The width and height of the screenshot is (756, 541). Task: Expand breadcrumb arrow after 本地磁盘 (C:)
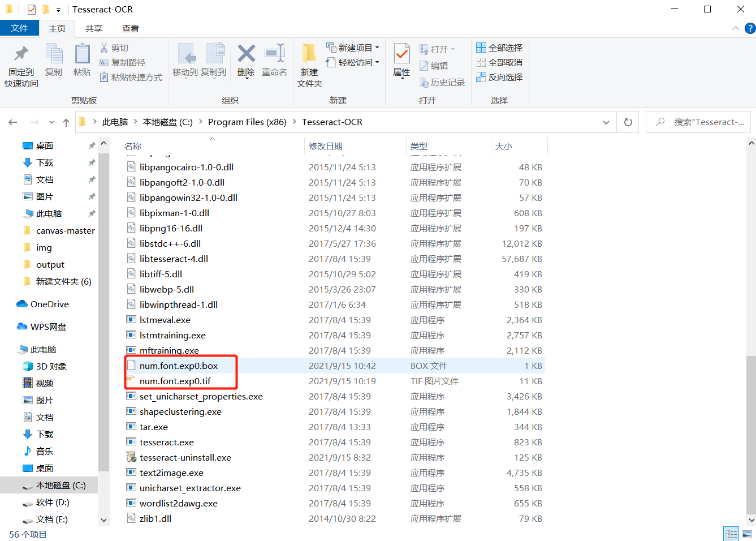[201, 122]
